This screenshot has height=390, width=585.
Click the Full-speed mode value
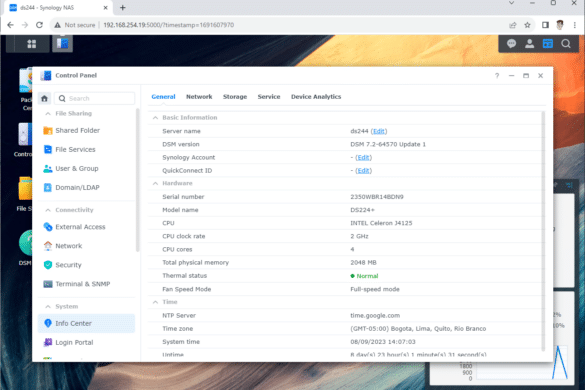[x=375, y=289]
